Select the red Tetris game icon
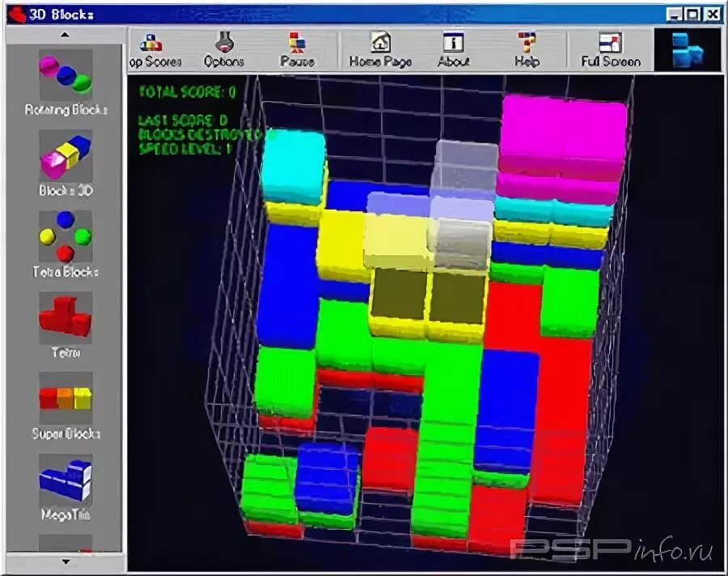Screen dimensions: 728x576 (66, 317)
